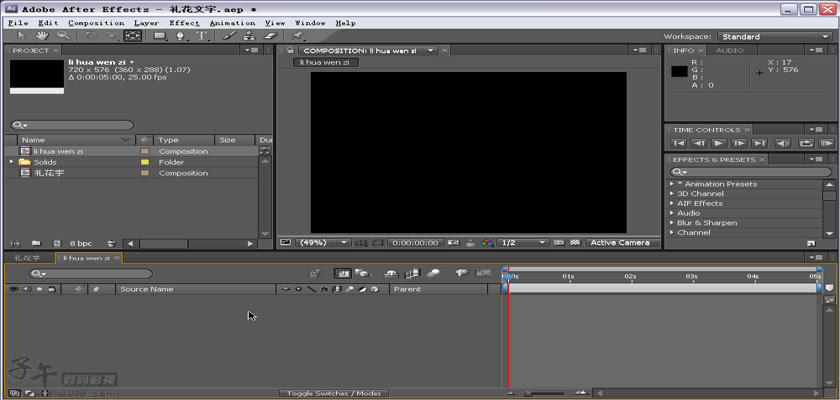The width and height of the screenshot is (840, 400).
Task: Create a new composition from Project panel
Action: point(57,243)
